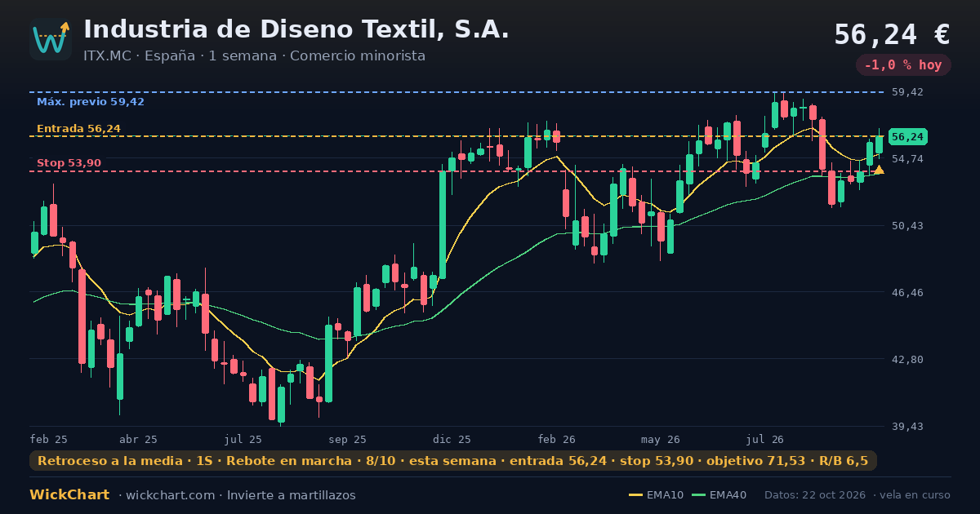This screenshot has width=980, height=514.
Task: Click the EMA10 legend entry
Action: point(656,495)
